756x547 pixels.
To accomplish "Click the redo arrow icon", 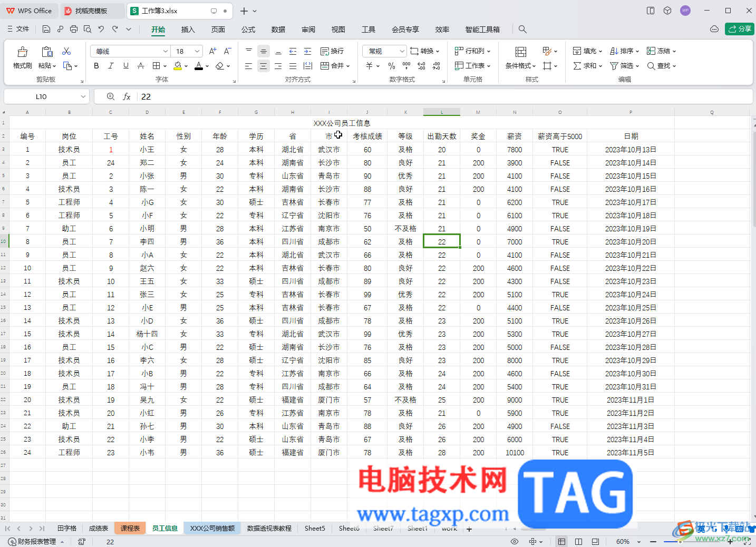I will (x=115, y=29).
